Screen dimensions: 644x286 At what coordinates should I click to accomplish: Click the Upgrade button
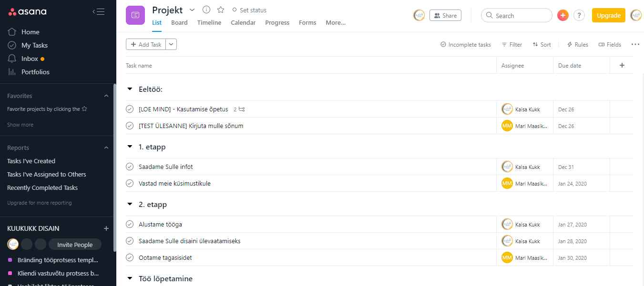tap(608, 16)
